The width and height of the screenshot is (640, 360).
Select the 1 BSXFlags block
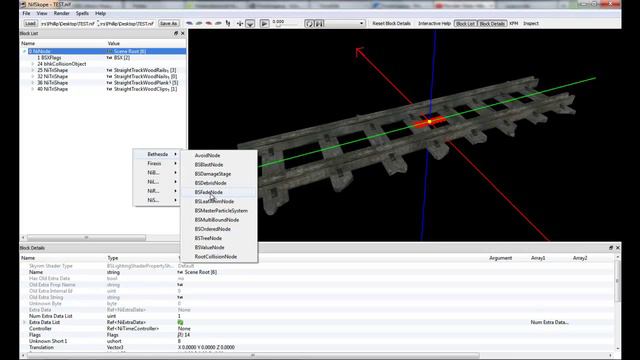49,58
